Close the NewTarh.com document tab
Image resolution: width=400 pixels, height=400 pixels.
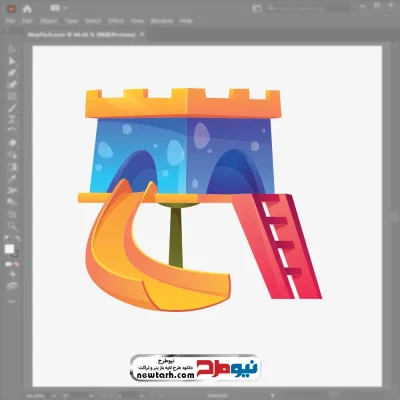142,34
